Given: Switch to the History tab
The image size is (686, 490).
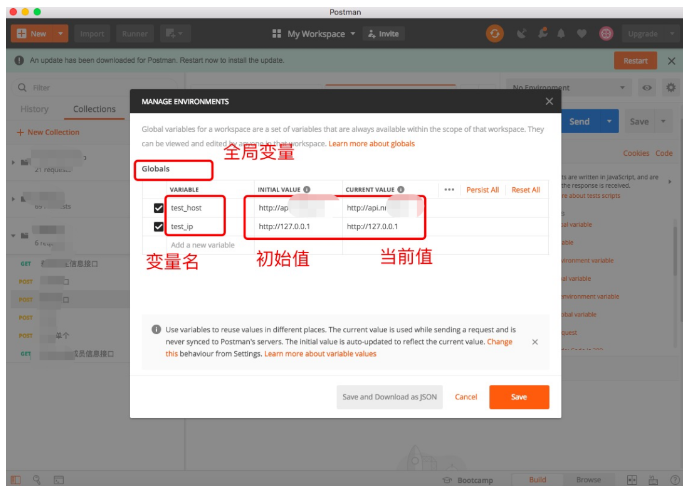Looking at the screenshot, I should pyautogui.click(x=34, y=109).
